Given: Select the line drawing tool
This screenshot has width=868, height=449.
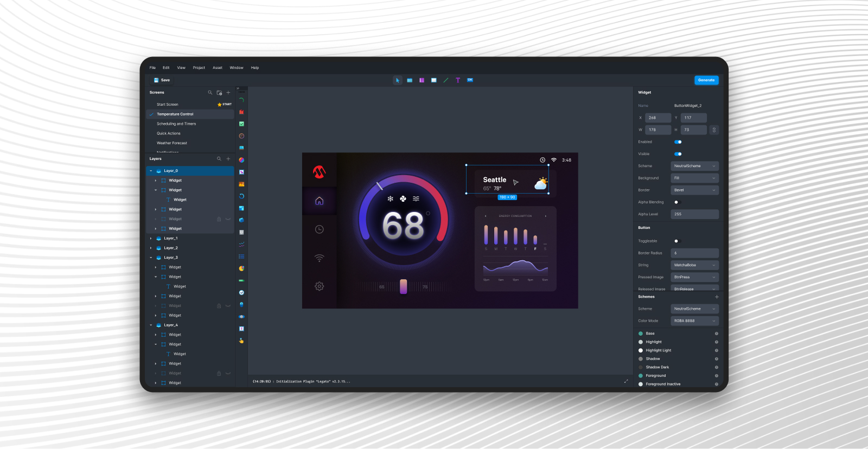Looking at the screenshot, I should click(x=445, y=80).
